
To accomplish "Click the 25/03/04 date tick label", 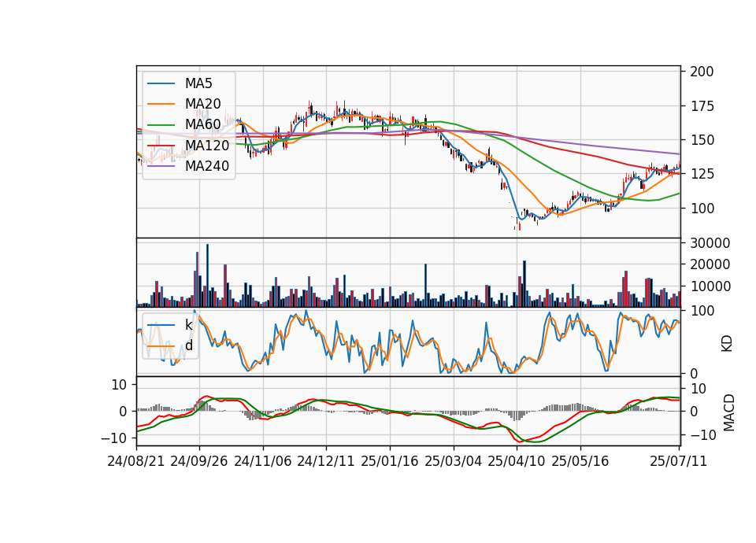I will (454, 461).
